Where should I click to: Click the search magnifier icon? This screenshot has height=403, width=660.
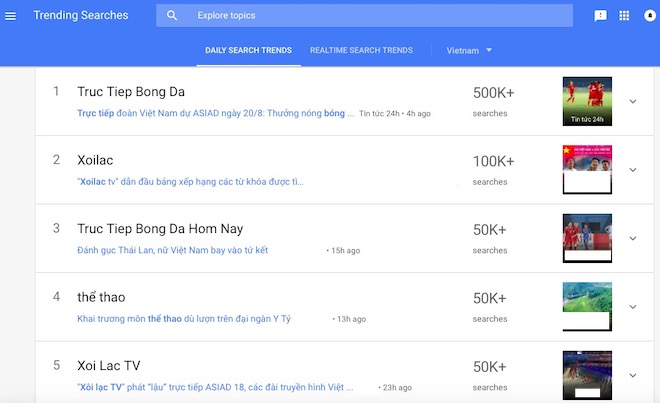[x=172, y=16]
